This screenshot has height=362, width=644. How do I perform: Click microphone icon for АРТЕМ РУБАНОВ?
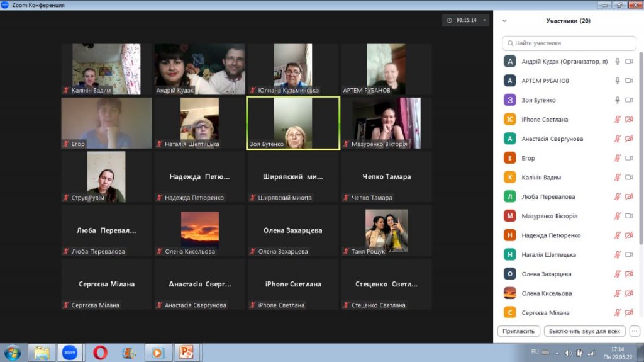[618, 81]
